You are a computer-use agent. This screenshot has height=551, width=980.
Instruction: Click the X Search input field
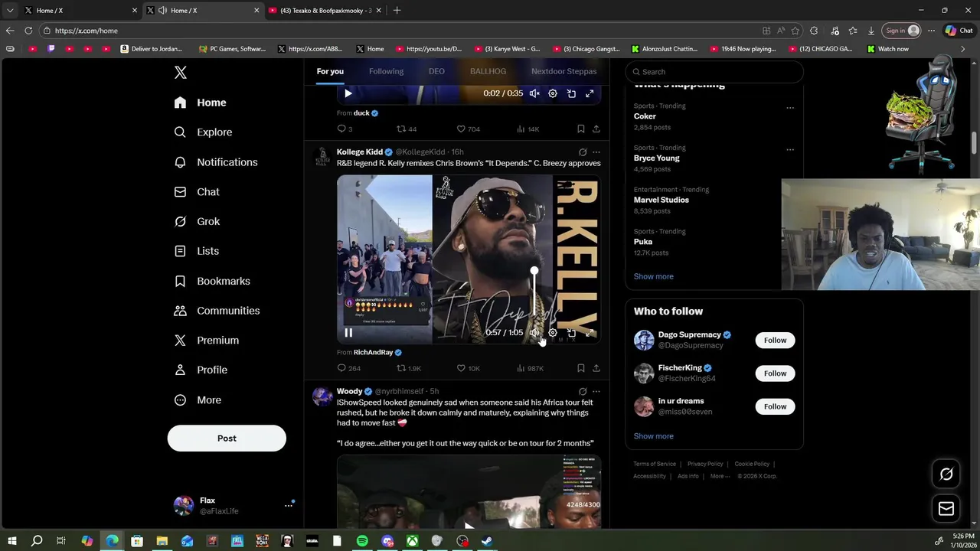coord(714,72)
